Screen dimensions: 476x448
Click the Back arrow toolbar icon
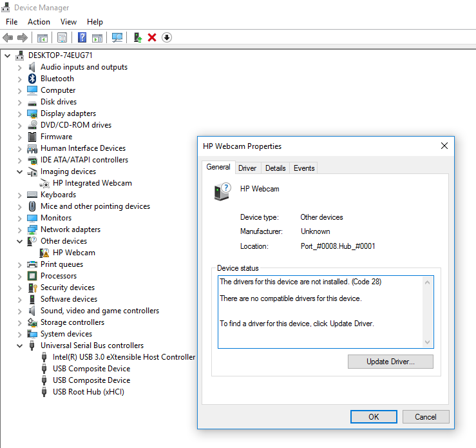8,37
